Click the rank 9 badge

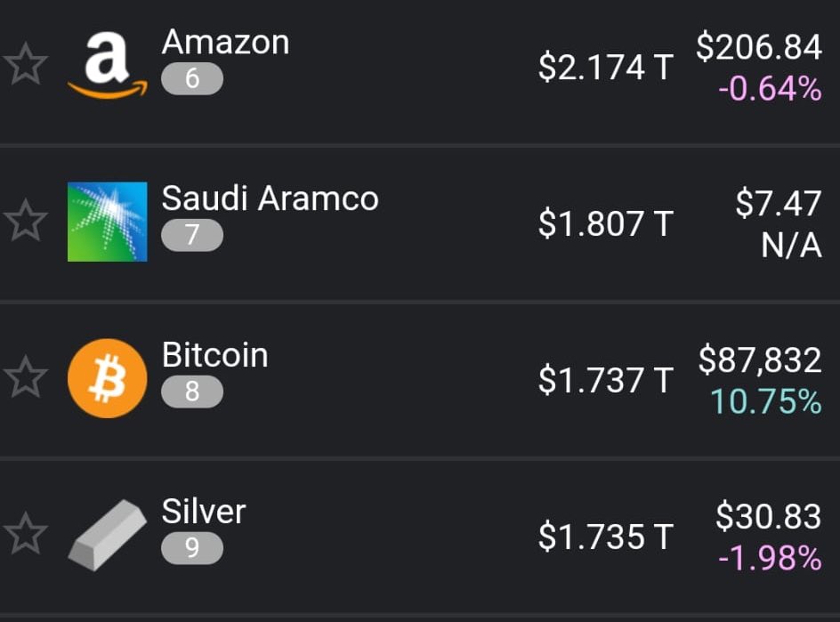tap(192, 548)
